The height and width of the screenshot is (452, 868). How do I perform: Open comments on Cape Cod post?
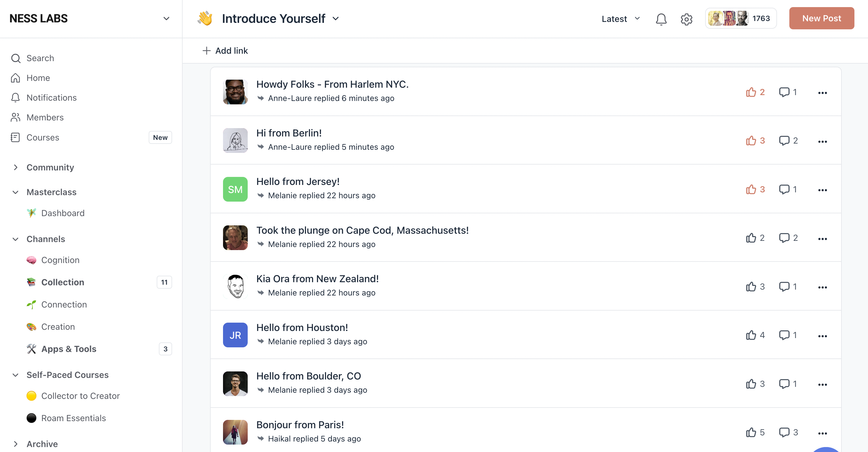(784, 238)
